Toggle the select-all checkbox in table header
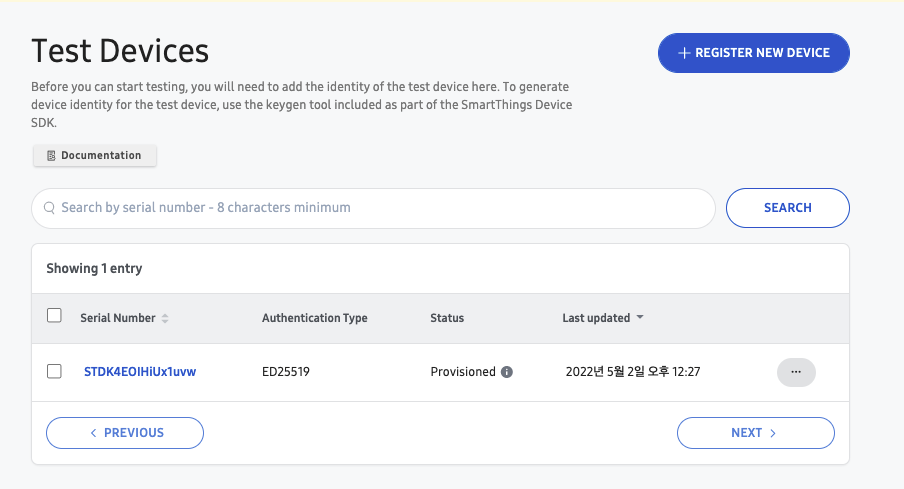This screenshot has height=489, width=904. (x=55, y=316)
